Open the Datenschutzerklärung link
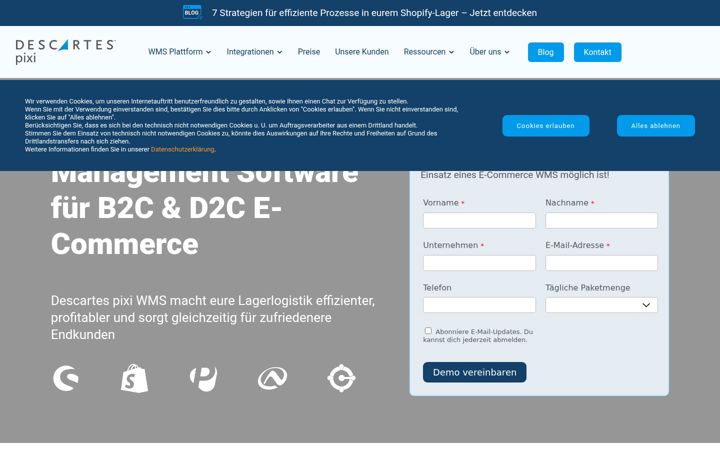Viewport: 720px width, 450px height. click(x=182, y=150)
